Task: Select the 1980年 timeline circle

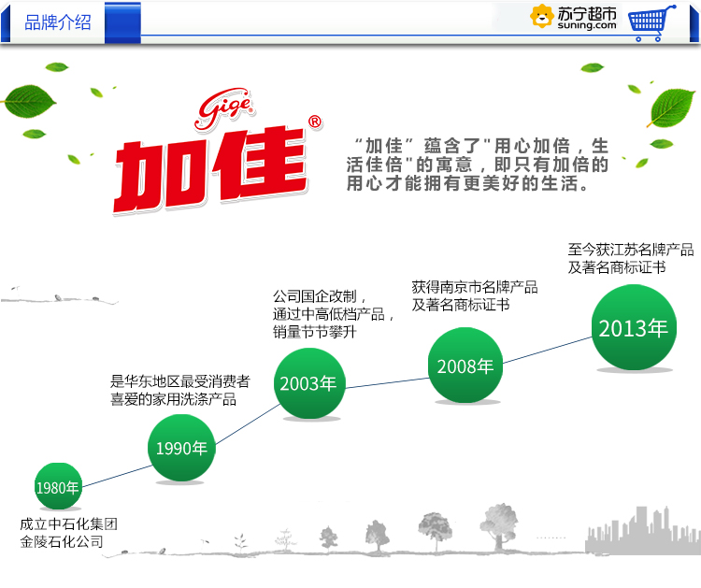Action: [x=58, y=486]
